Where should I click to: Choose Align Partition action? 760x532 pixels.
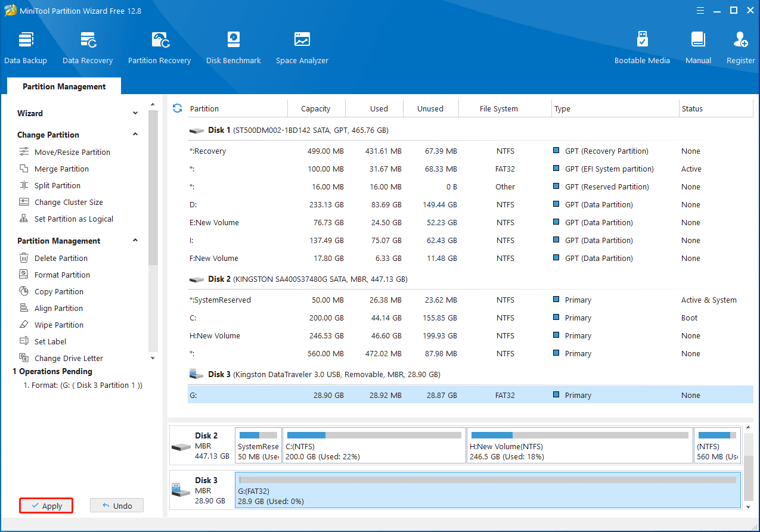[58, 308]
